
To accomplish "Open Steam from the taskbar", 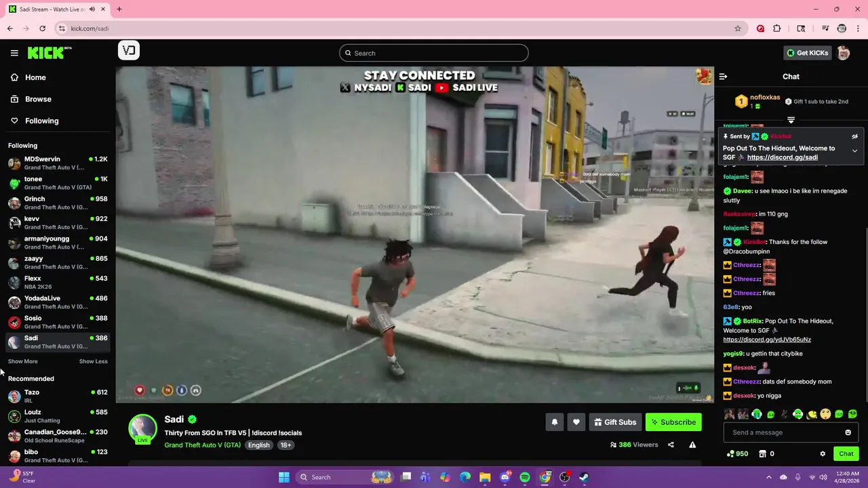I will click(x=584, y=477).
